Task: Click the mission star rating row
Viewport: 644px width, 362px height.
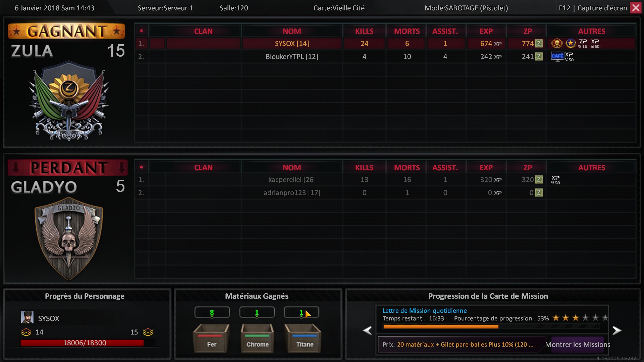Action: point(580,318)
